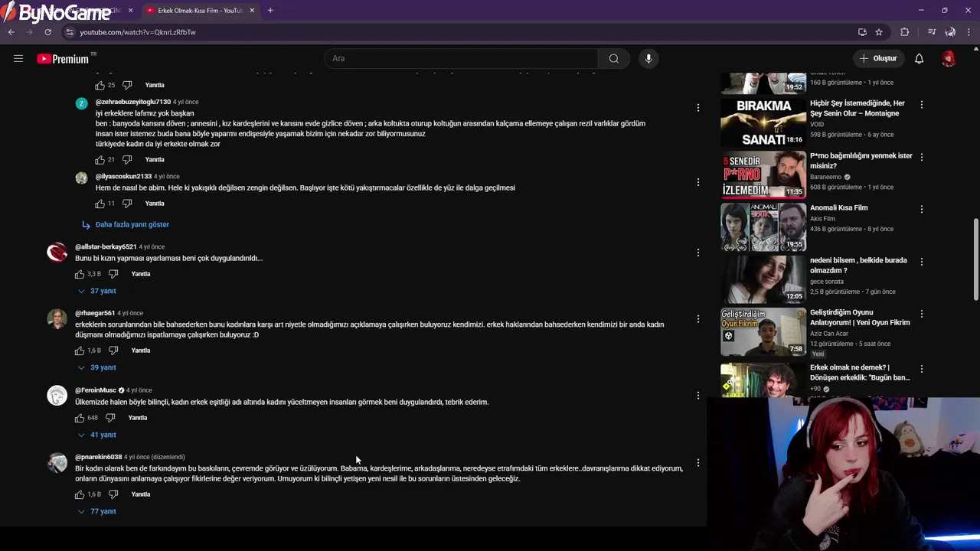Show more replies with Daha fazla yanıt göster
Screen dimensions: 980x551
[126, 224]
